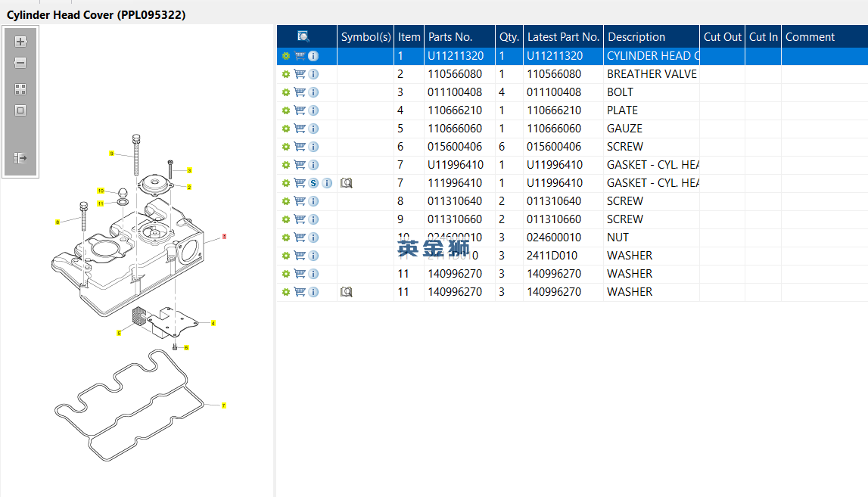Show info for NUT 024600010
The image size is (868, 497).
point(313,238)
